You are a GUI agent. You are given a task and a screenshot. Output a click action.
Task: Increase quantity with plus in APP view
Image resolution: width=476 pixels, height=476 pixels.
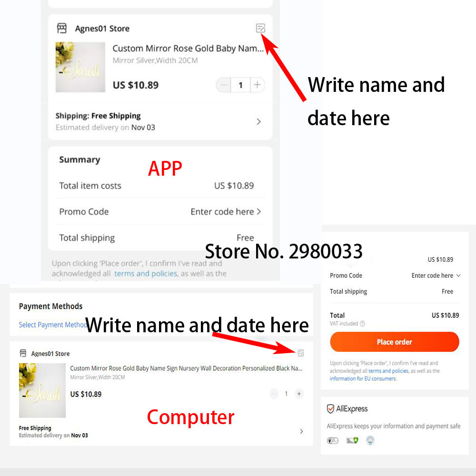(x=258, y=85)
